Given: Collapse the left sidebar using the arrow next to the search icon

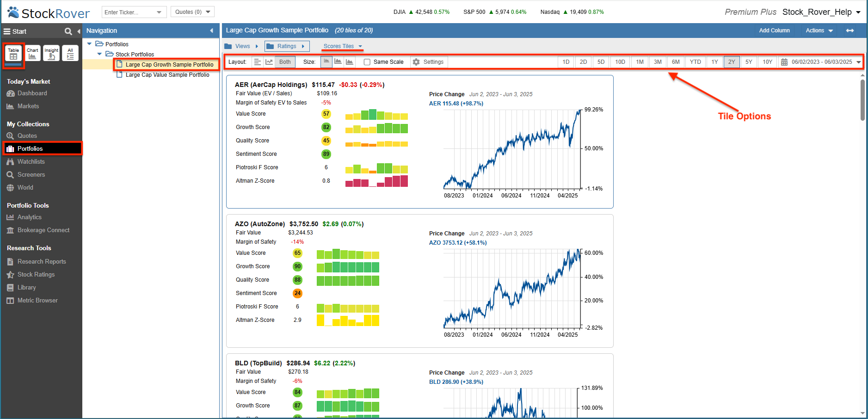Looking at the screenshot, I should coord(79,31).
